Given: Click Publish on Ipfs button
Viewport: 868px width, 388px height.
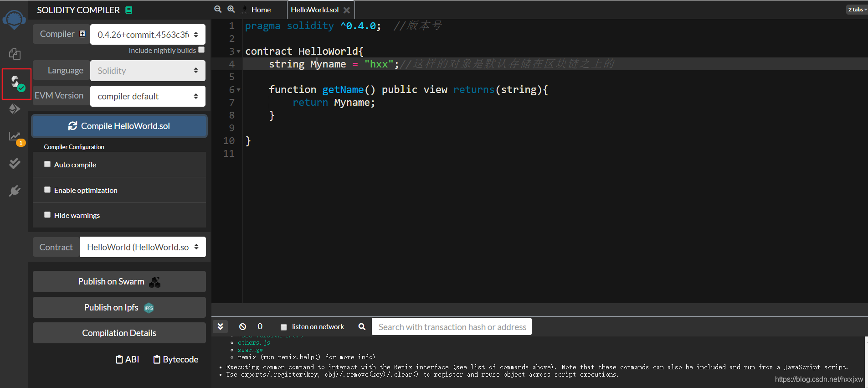Looking at the screenshot, I should [119, 307].
